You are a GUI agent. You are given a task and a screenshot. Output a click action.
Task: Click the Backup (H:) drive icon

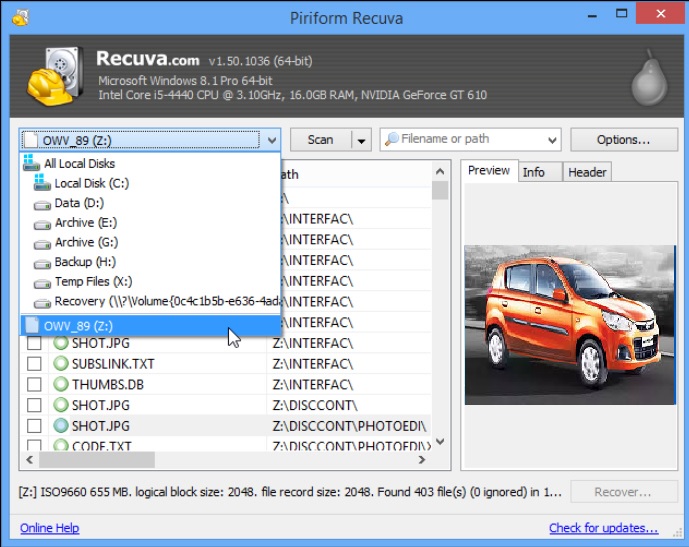[42, 262]
